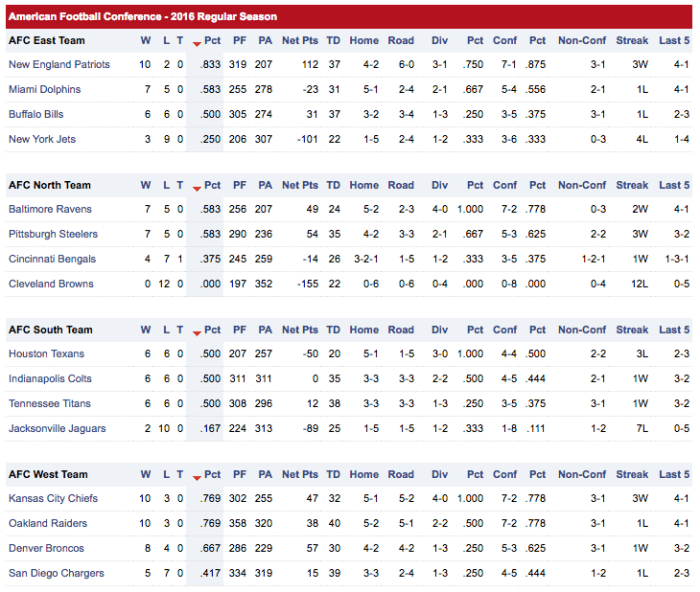Go to the Kansas City Chiefs page
The image size is (700, 592).
[x=53, y=498]
